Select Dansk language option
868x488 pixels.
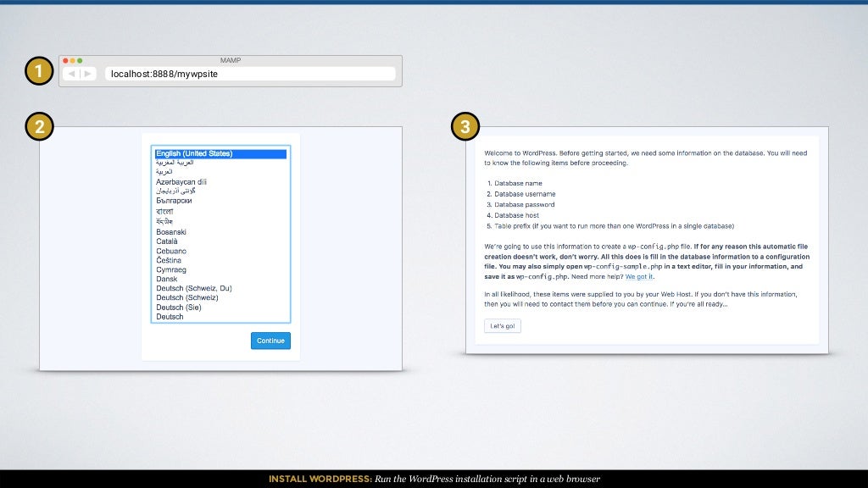(167, 279)
